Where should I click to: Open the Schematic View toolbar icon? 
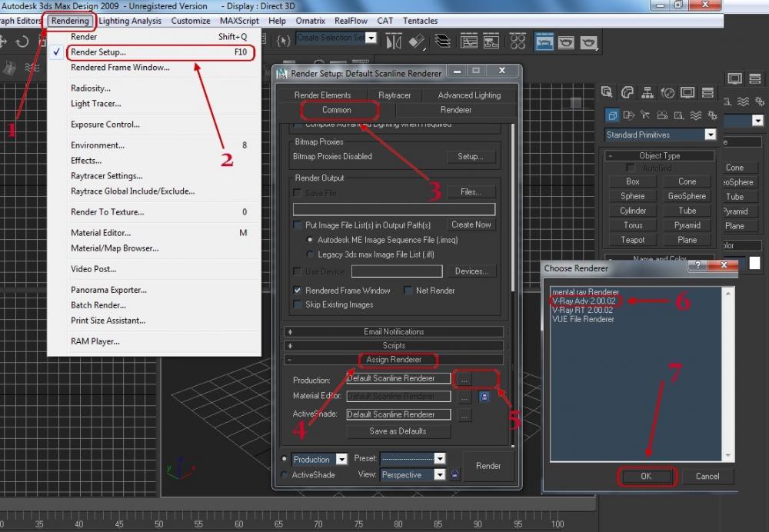[x=491, y=42]
